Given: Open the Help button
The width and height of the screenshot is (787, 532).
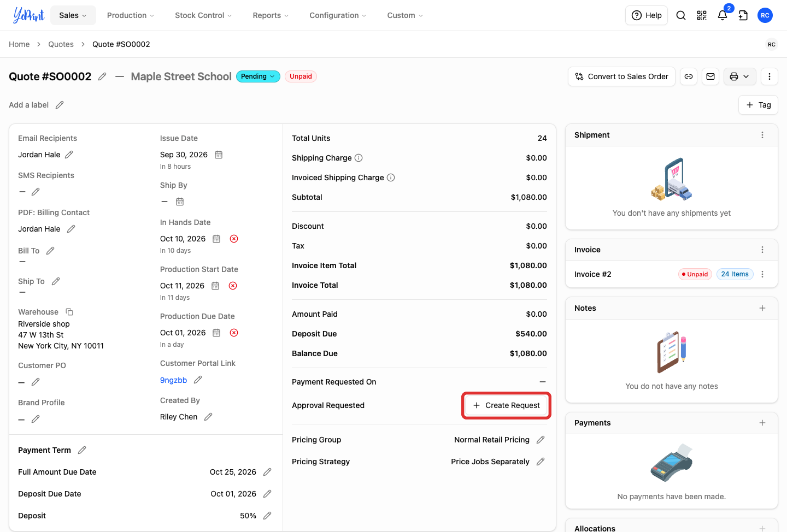Looking at the screenshot, I should coord(647,15).
